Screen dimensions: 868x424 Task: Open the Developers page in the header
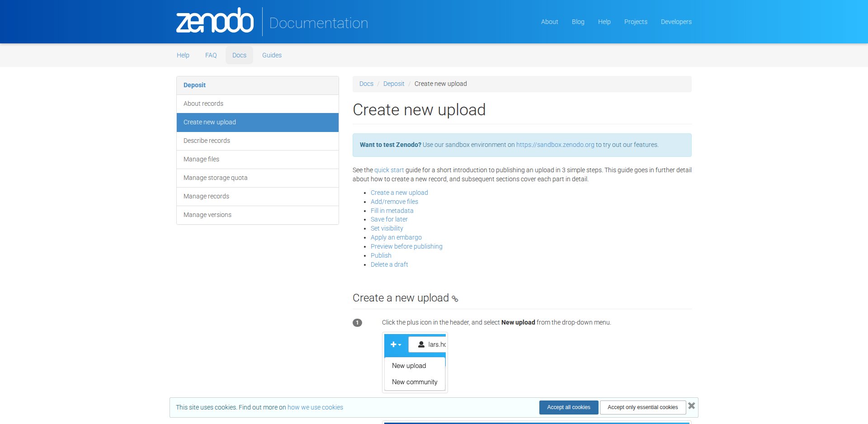tap(676, 22)
